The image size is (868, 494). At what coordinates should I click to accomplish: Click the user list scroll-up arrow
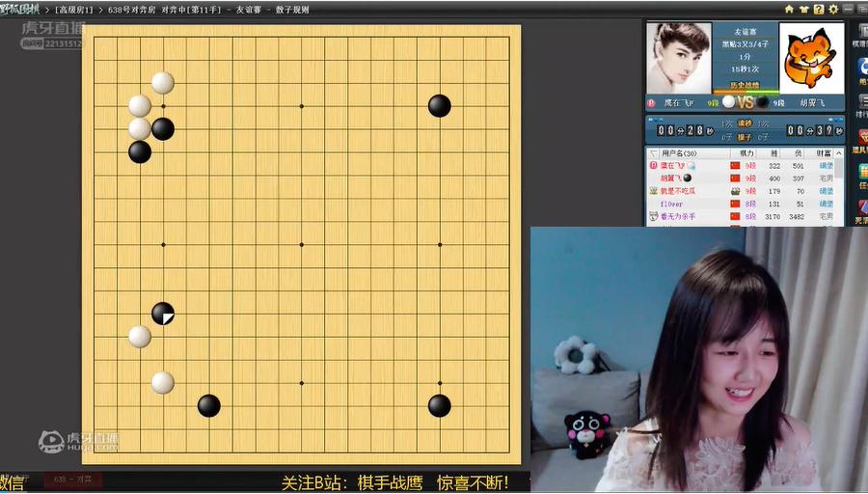coord(839,153)
